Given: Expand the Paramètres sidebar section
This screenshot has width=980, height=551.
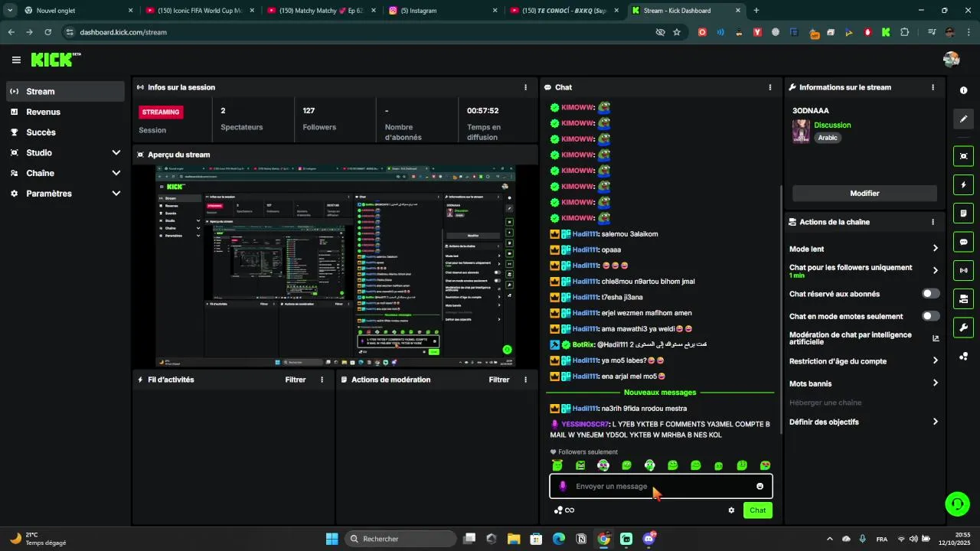Looking at the screenshot, I should click(65, 194).
